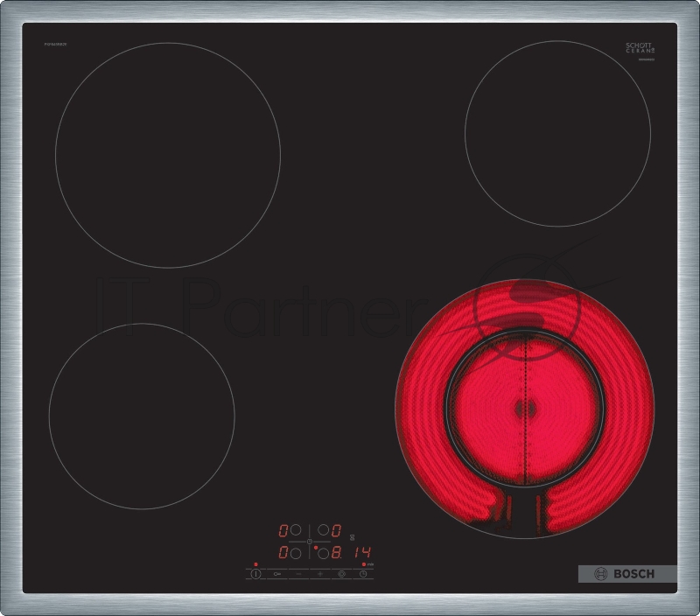This screenshot has height=616, width=700.
Task: Tap the small clock symbol between zone selectors
Action: point(310,542)
